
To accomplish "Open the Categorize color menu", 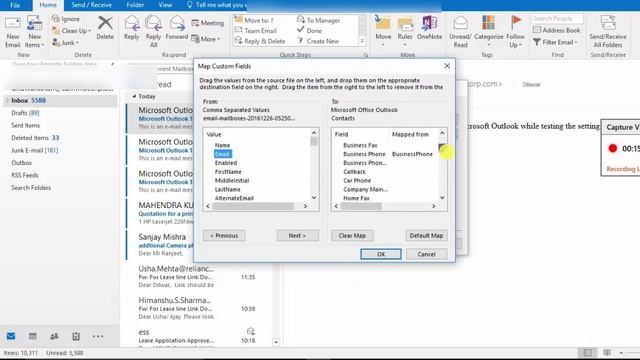I will (489, 32).
